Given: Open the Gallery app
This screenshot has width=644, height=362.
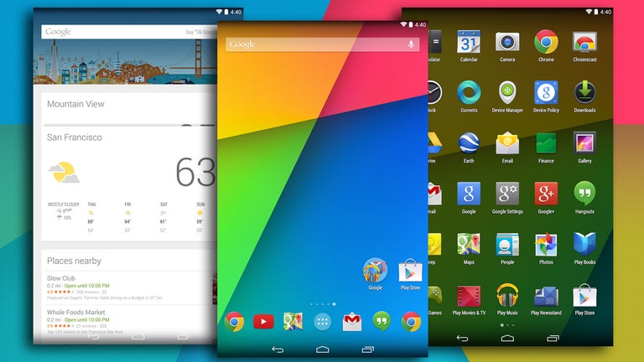Looking at the screenshot, I should tap(584, 147).
